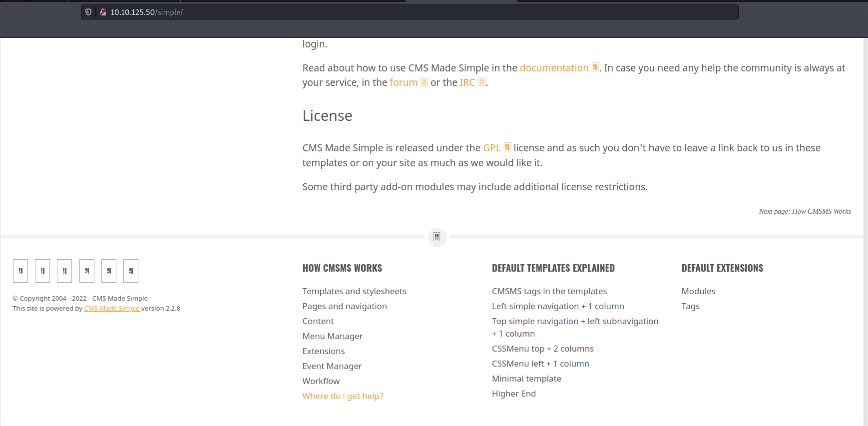Click the HOW CMSMS WORKS footer heading
The image size is (868, 426).
[x=342, y=268]
